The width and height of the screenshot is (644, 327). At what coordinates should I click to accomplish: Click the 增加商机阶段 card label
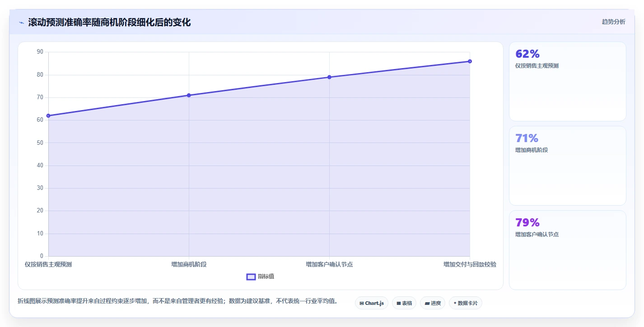point(532,150)
